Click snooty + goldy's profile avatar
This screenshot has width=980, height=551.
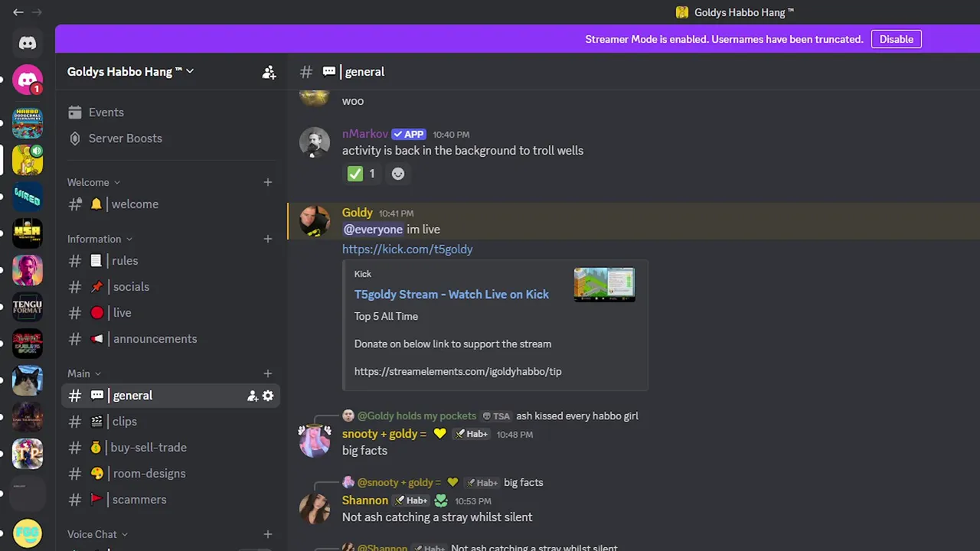(x=314, y=442)
